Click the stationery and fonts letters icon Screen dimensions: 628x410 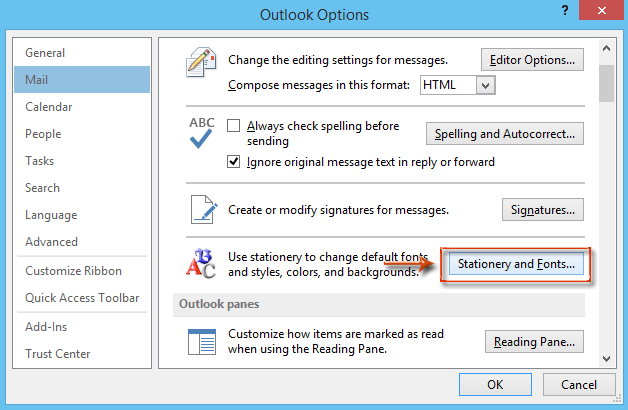tap(202, 263)
